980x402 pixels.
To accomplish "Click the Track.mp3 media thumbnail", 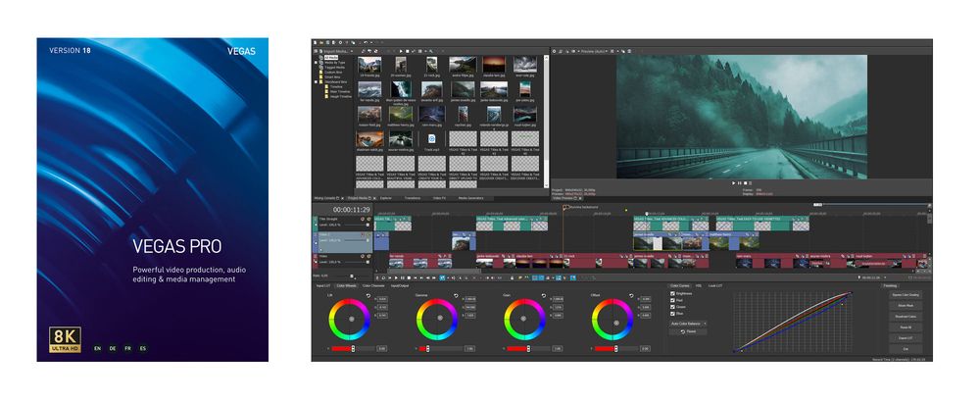I will coord(431,141).
